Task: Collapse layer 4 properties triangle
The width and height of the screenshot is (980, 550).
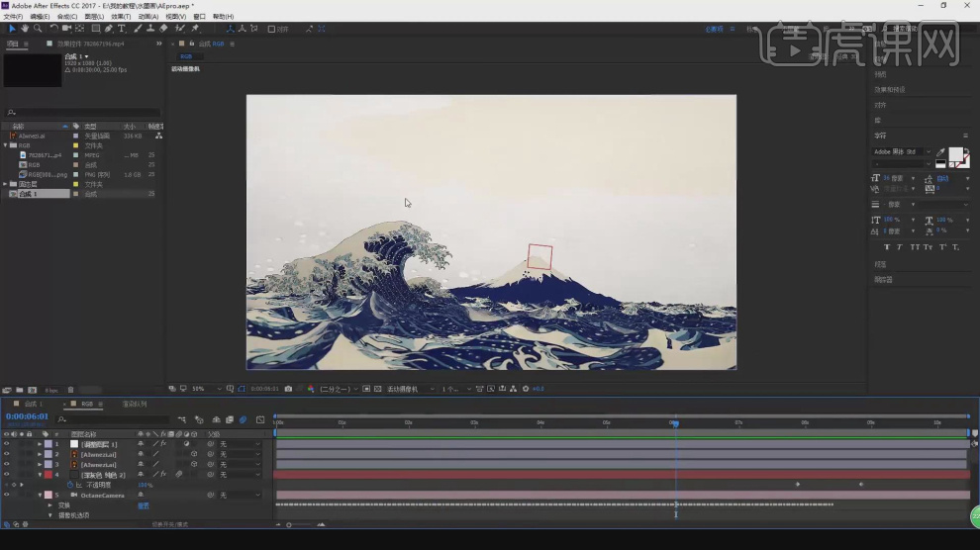Action: 40,475
